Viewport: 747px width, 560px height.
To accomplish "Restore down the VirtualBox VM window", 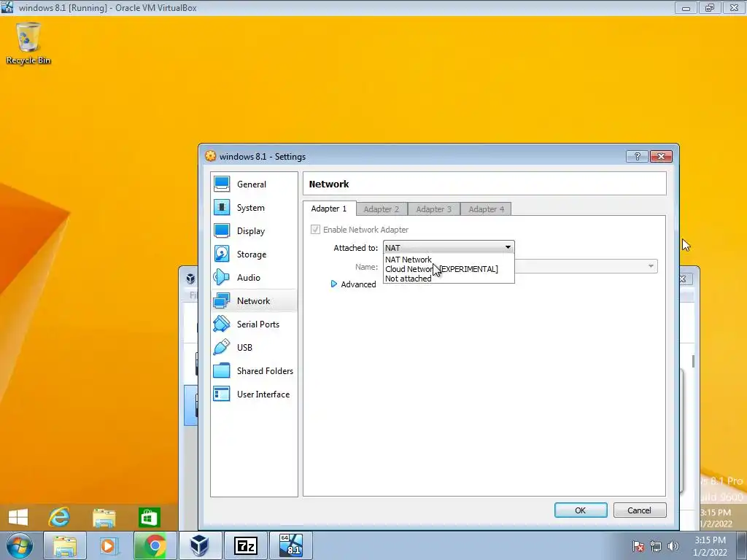I will (710, 7).
